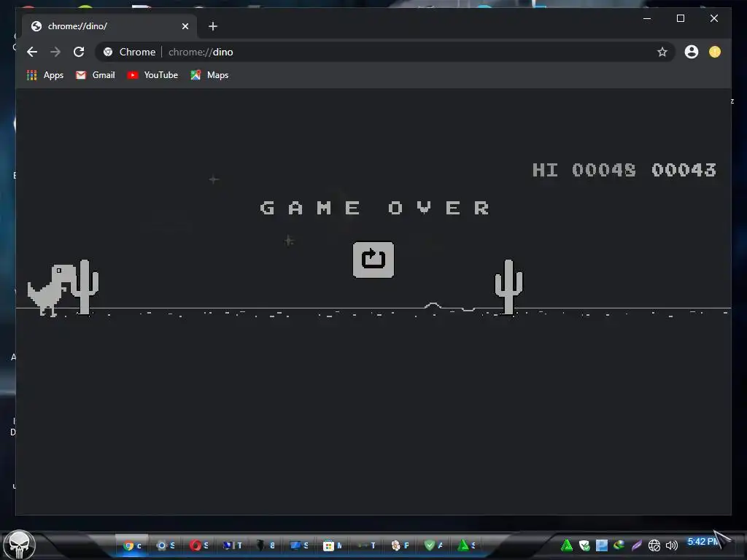Go back to the previous page
Image resolution: width=747 pixels, height=560 pixels.
tap(32, 52)
